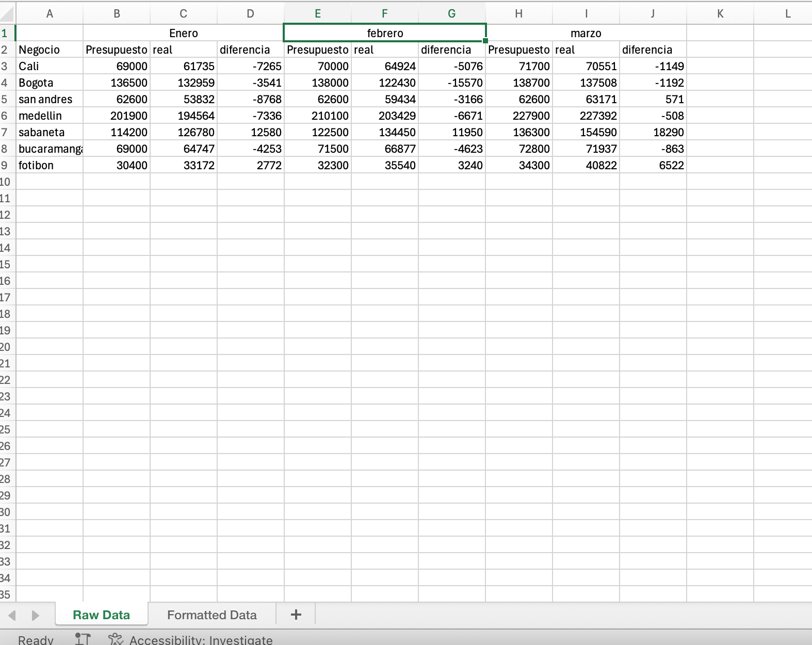The width and height of the screenshot is (812, 645).
Task: Click cell with value 66877
Action: coord(385,149)
